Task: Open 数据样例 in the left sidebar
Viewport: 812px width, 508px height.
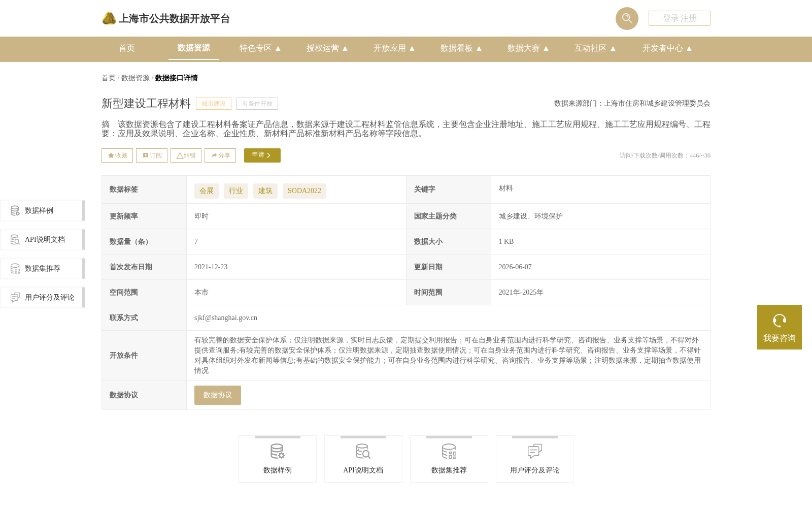Action: (43, 211)
